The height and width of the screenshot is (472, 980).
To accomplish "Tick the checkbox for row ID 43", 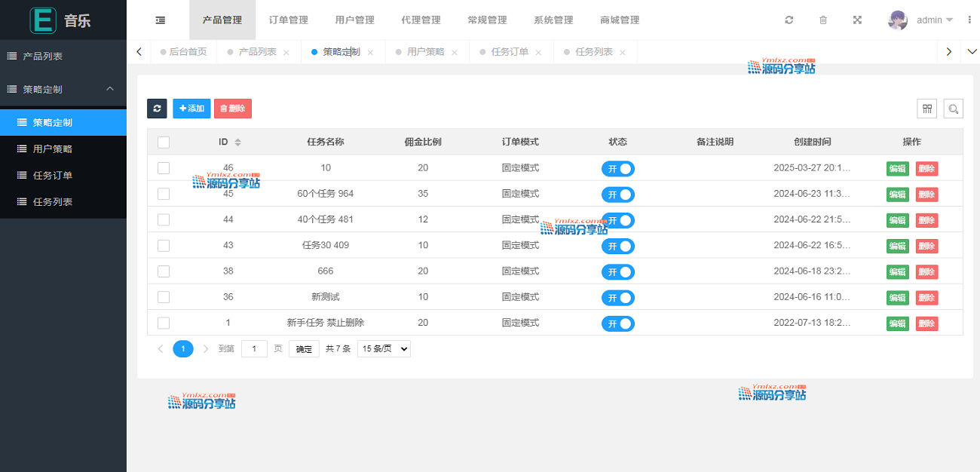I will coord(164,246).
